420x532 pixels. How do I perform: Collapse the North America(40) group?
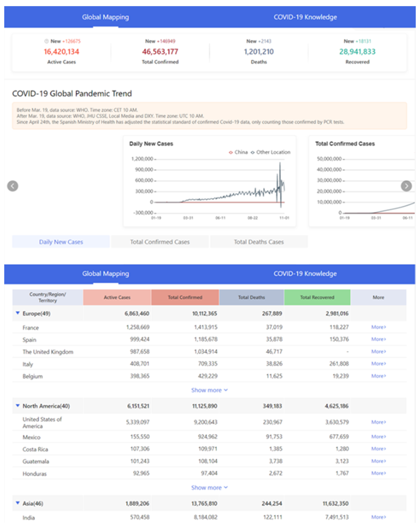pos(18,405)
